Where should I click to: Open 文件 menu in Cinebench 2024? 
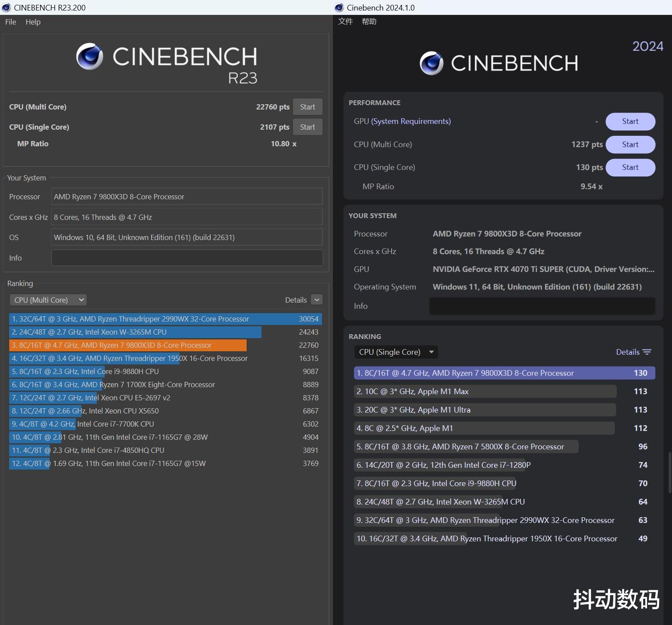[x=345, y=21]
